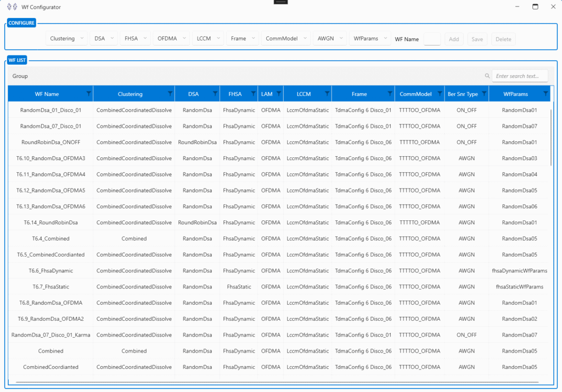Select the RoundRobinDsa_ONOFF row
This screenshot has width=562, height=392.
[x=278, y=142]
